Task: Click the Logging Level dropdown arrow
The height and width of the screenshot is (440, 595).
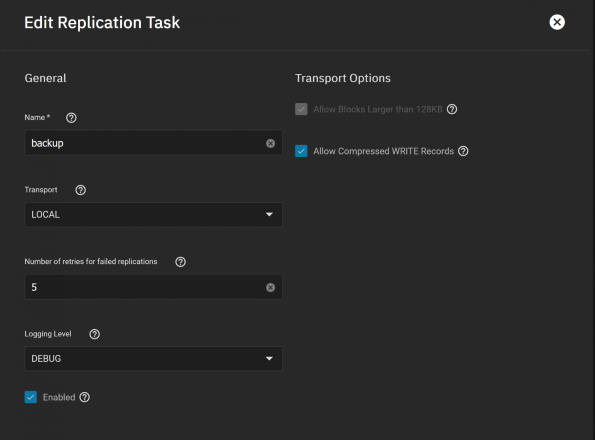Action: pyautogui.click(x=269, y=358)
